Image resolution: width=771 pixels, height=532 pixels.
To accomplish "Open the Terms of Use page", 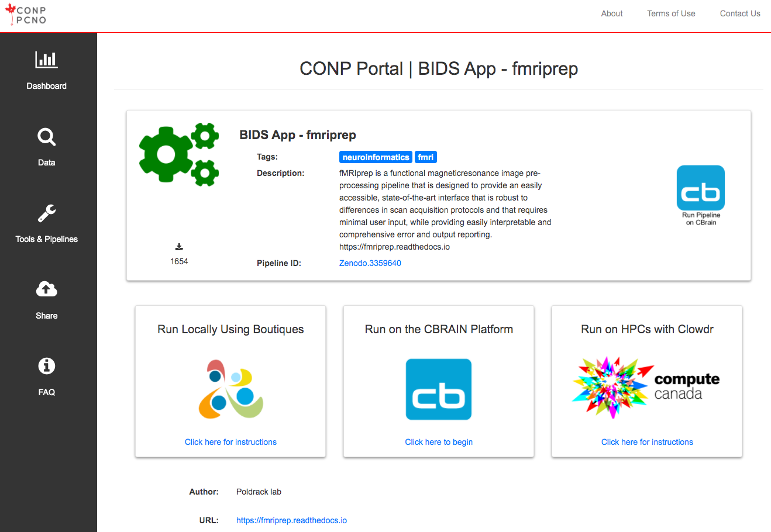I will coord(671,13).
